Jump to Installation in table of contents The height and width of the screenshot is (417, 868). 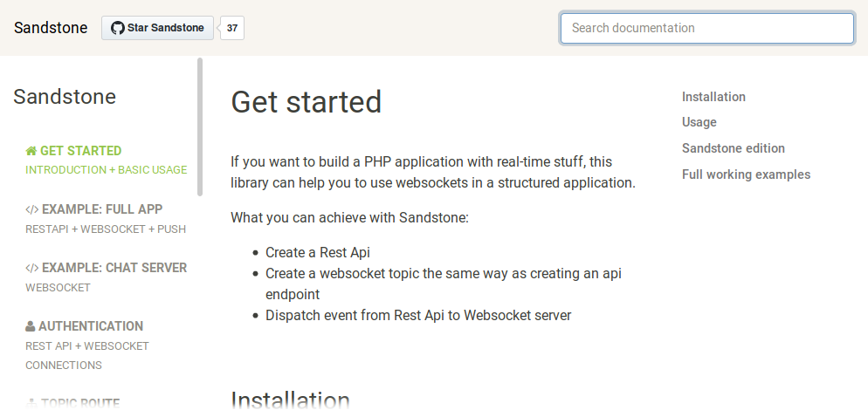pyautogui.click(x=713, y=97)
